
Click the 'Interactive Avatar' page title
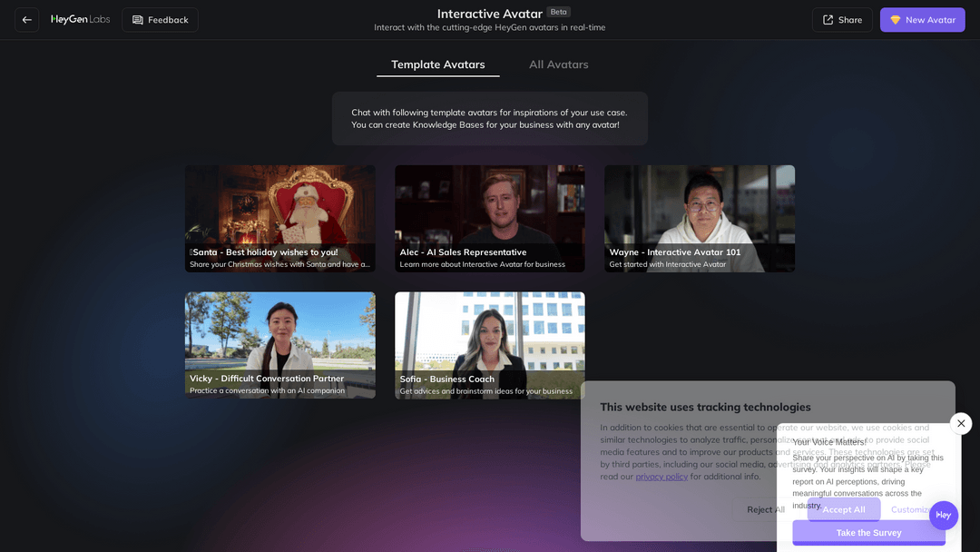[489, 14]
